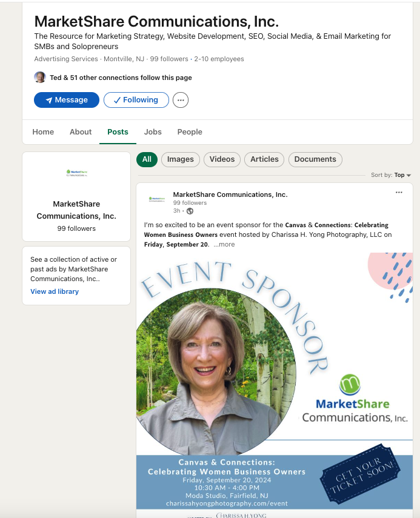
Task: Open the Event Sponsor post image
Action: 275,385
